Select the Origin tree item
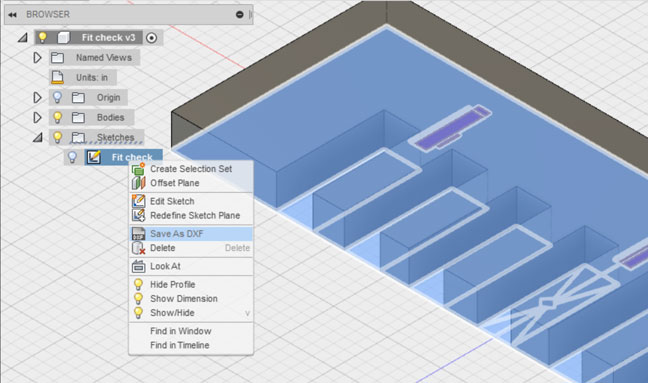Screen dimensions: 648x383 108,98
